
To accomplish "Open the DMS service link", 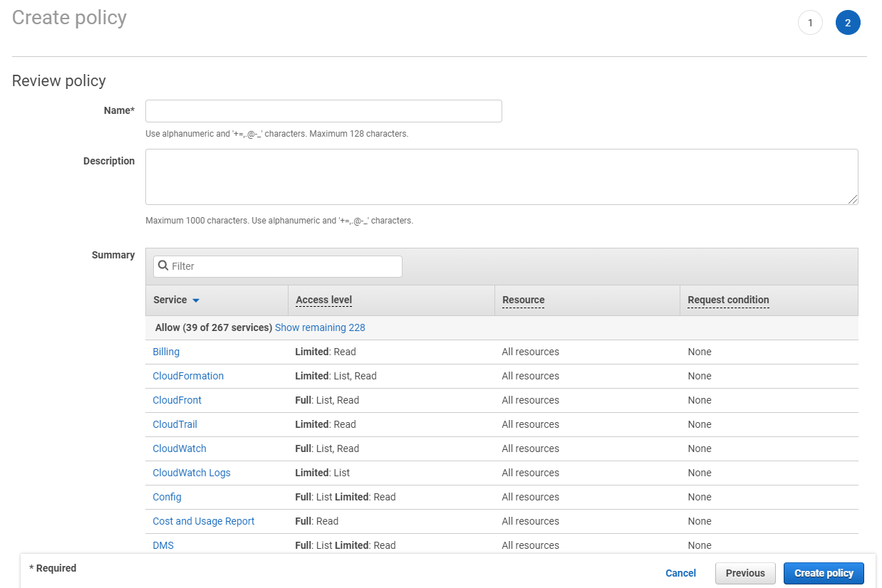I will tap(163, 545).
